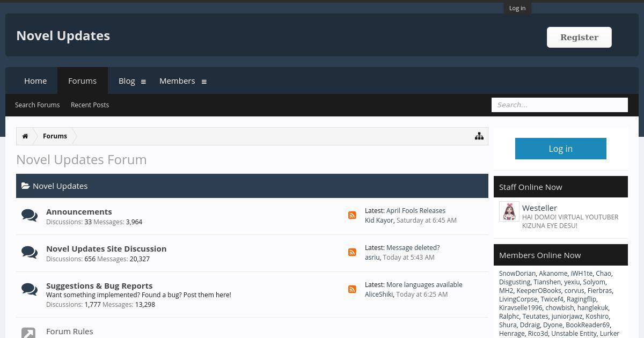The width and height of the screenshot is (644, 338).
Task: Click the Suggestions & Bug Reports bubble icon
Action: [30, 290]
